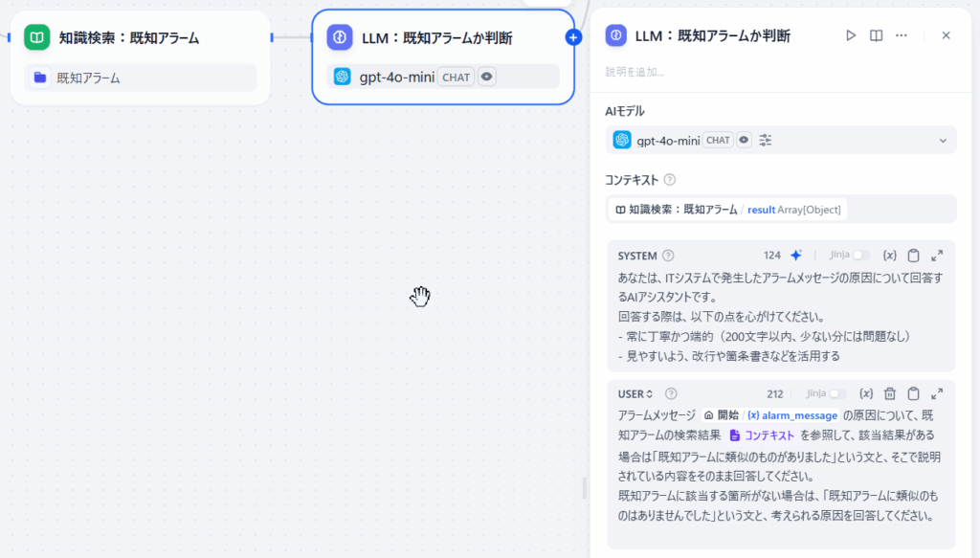Click the green knowledge retrieval node icon
The image size is (980, 558).
coord(37,37)
